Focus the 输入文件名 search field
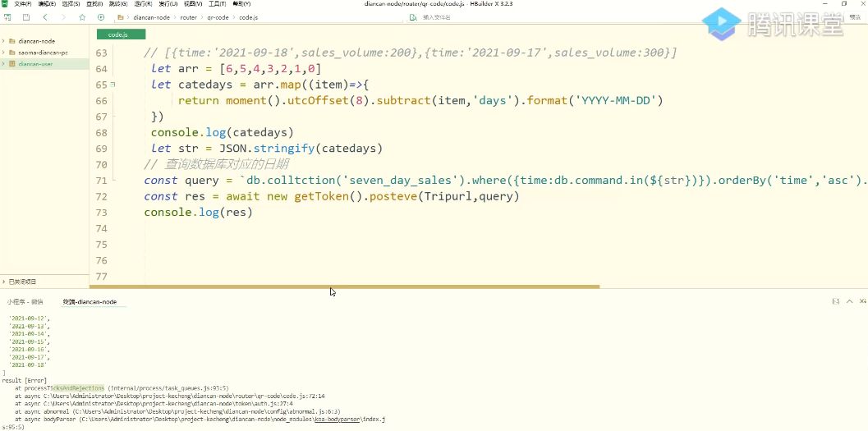868x431 pixels. tap(438, 18)
